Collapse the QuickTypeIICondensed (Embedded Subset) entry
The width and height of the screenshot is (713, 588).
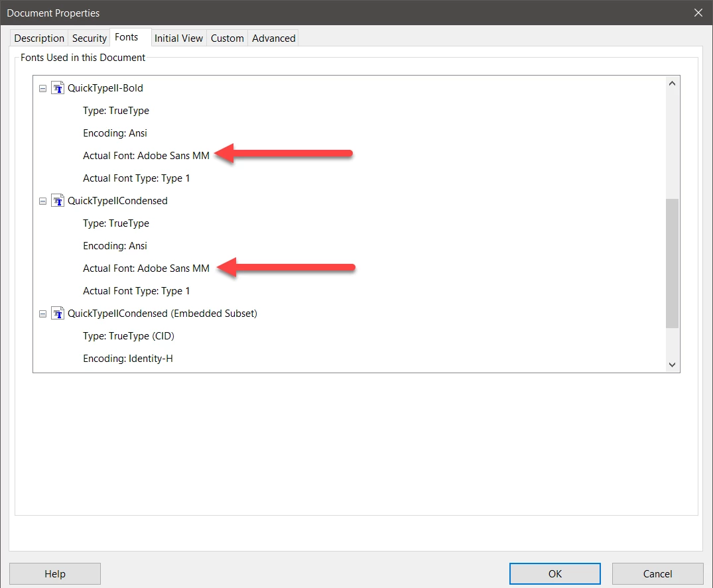(42, 314)
